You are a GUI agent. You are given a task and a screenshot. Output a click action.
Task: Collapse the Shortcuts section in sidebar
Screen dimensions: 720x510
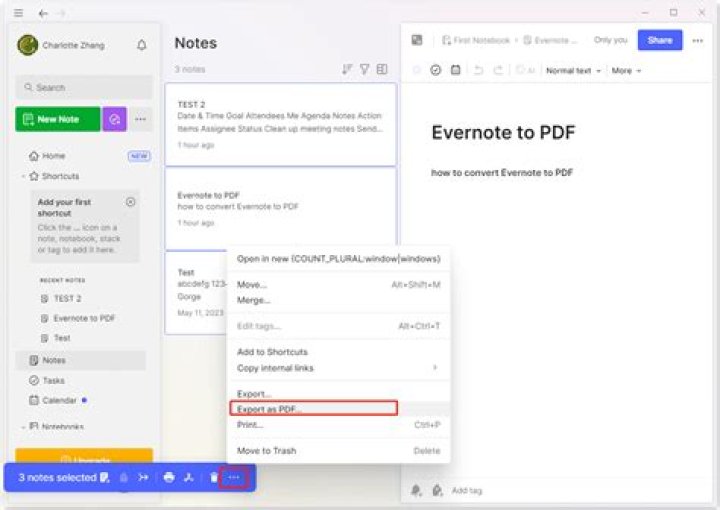22,176
